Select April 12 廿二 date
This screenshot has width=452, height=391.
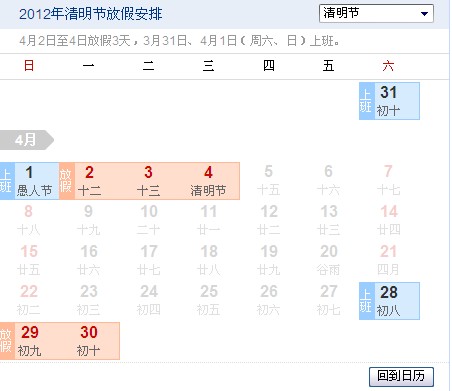click(x=269, y=220)
